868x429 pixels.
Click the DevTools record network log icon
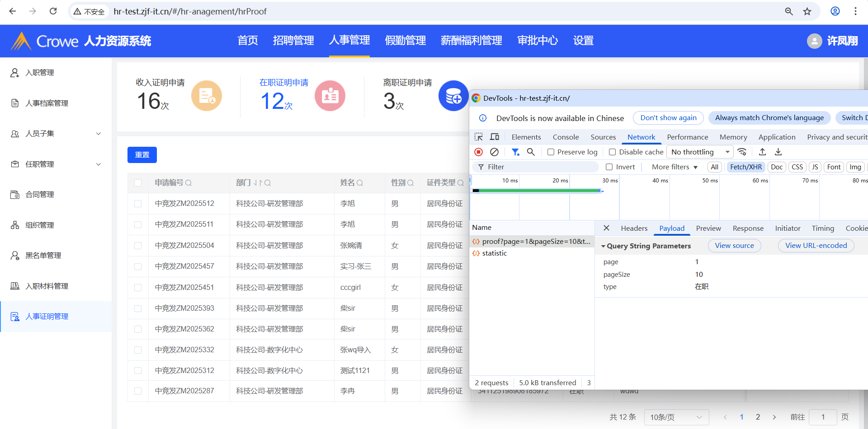pyautogui.click(x=478, y=152)
